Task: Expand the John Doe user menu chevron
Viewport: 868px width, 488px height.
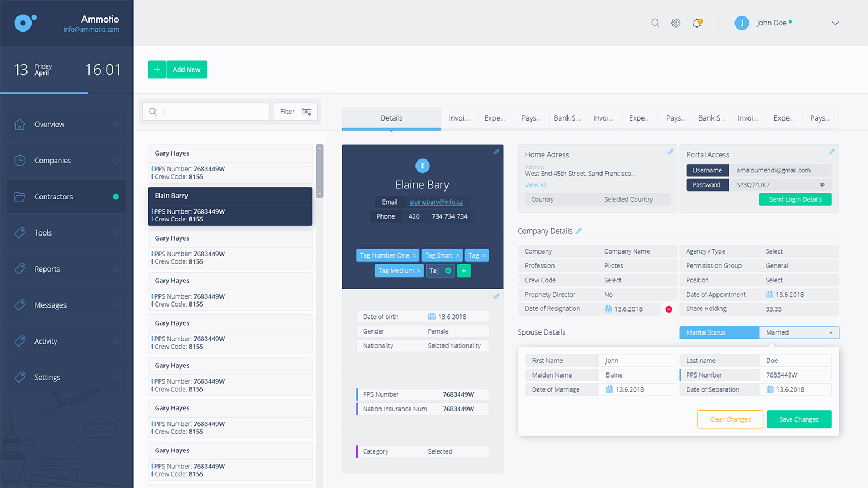Action: tap(835, 23)
